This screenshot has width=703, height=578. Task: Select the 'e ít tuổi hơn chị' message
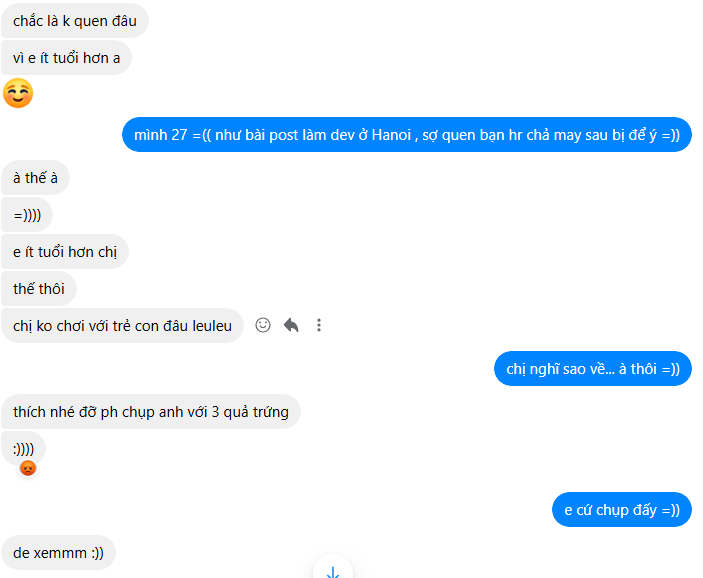(65, 252)
